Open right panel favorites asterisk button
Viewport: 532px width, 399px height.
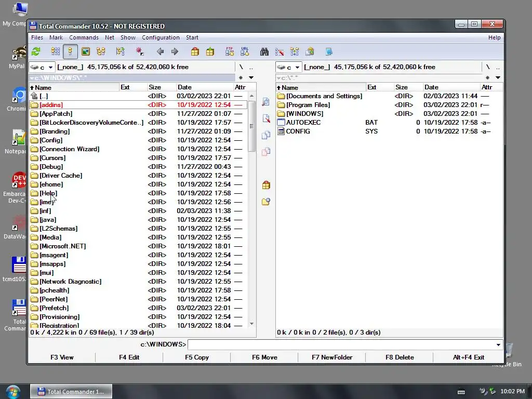tap(487, 78)
